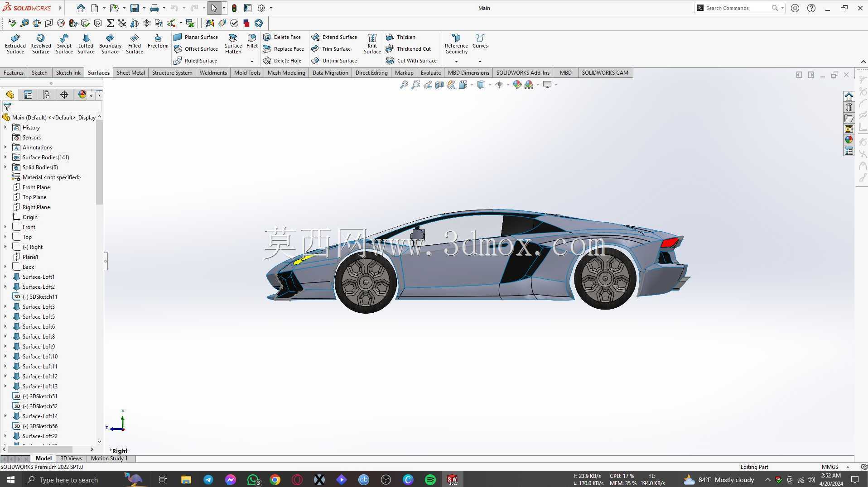Screen dimensions: 868x487
Task: Open the FeatureManager Design Tree tab
Action: click(10, 95)
